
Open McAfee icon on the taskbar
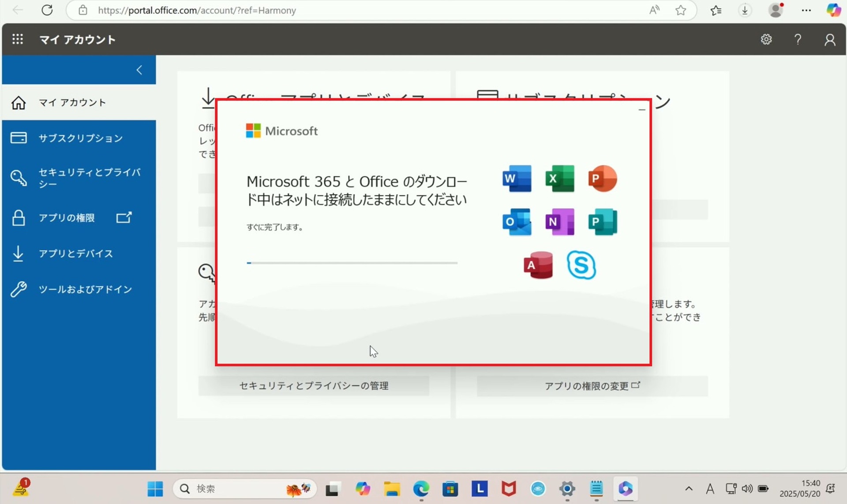click(509, 489)
